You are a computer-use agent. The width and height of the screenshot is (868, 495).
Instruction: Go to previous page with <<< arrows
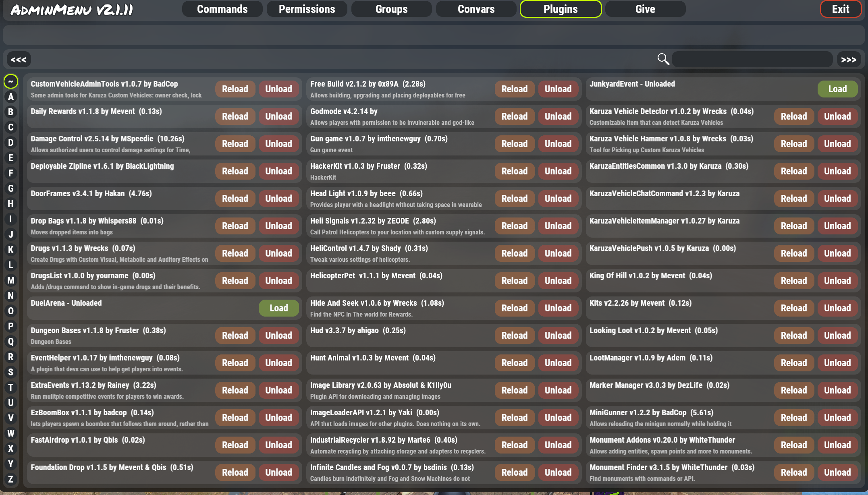[19, 60]
